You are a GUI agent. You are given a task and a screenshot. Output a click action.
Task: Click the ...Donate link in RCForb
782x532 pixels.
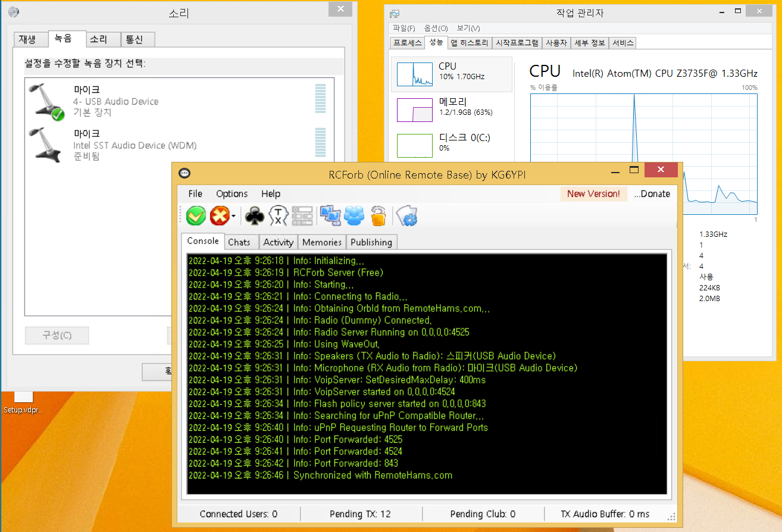point(652,193)
